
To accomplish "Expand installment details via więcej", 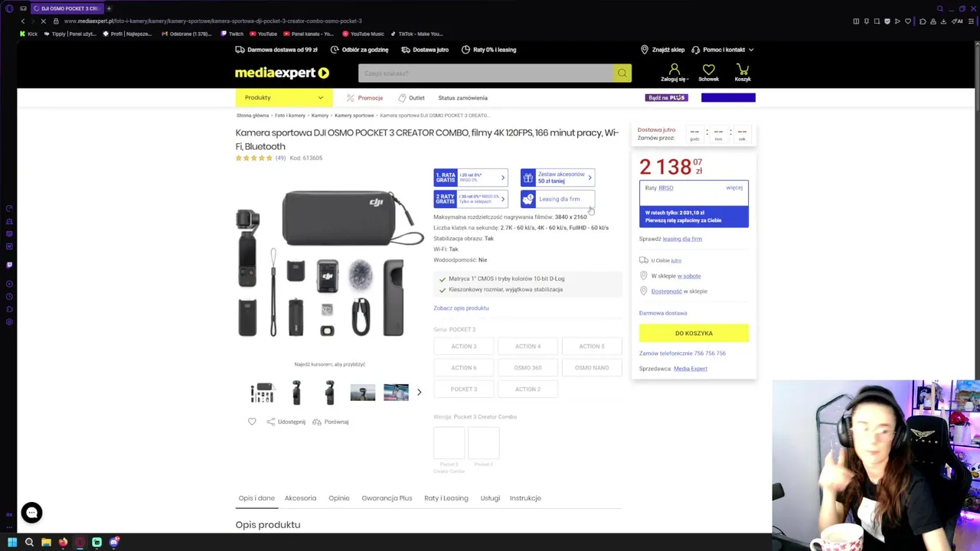I will point(734,187).
